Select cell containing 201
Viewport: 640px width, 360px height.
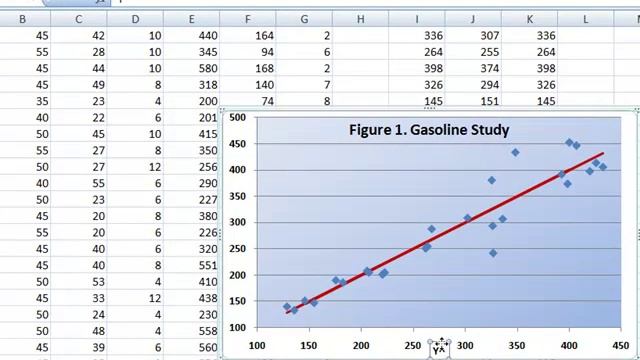(191, 118)
